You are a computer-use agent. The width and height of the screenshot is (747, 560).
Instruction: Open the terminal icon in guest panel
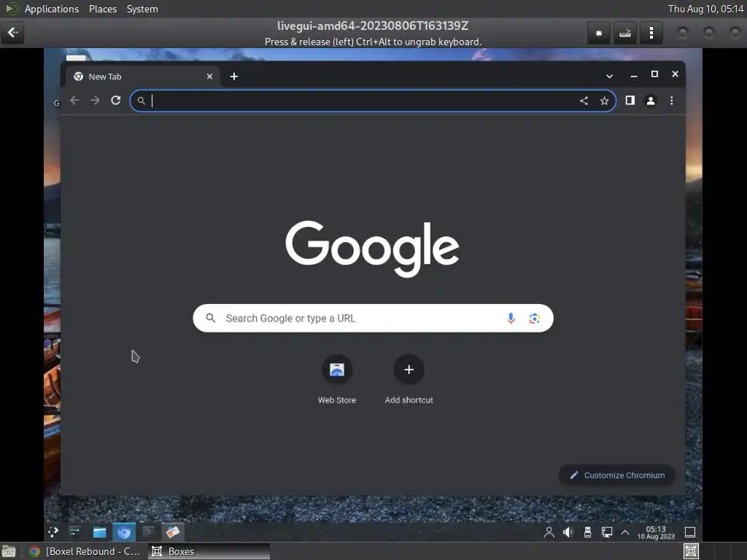148,532
